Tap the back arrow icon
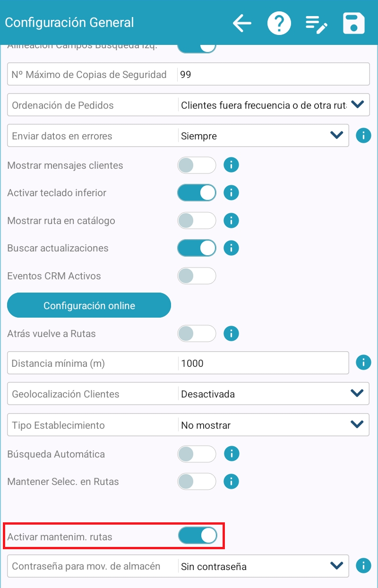The height and width of the screenshot is (588, 378). pos(242,23)
